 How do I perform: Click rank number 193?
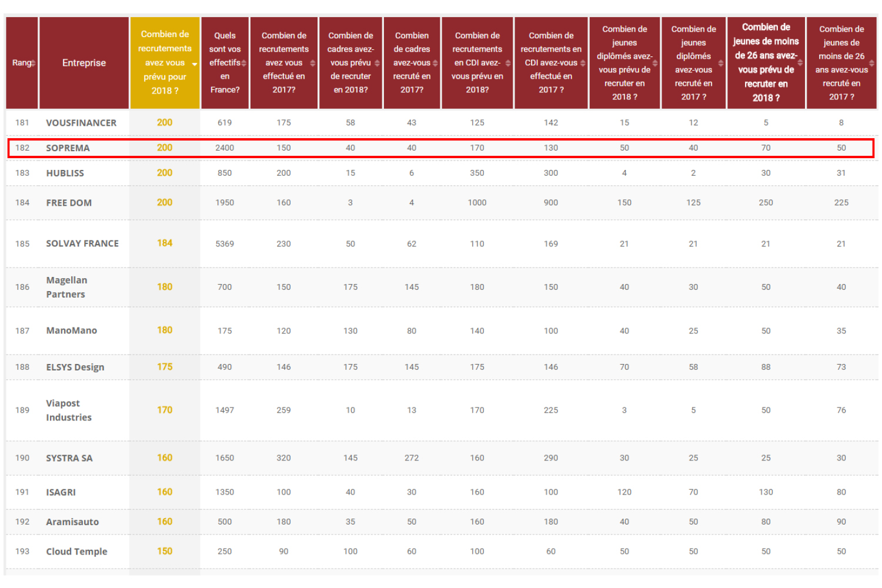pyautogui.click(x=22, y=552)
